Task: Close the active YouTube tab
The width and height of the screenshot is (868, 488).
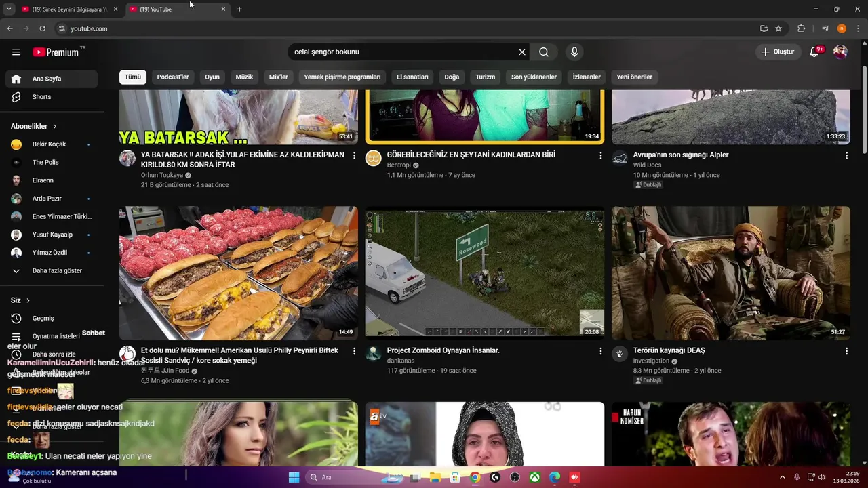Action: [x=223, y=9]
